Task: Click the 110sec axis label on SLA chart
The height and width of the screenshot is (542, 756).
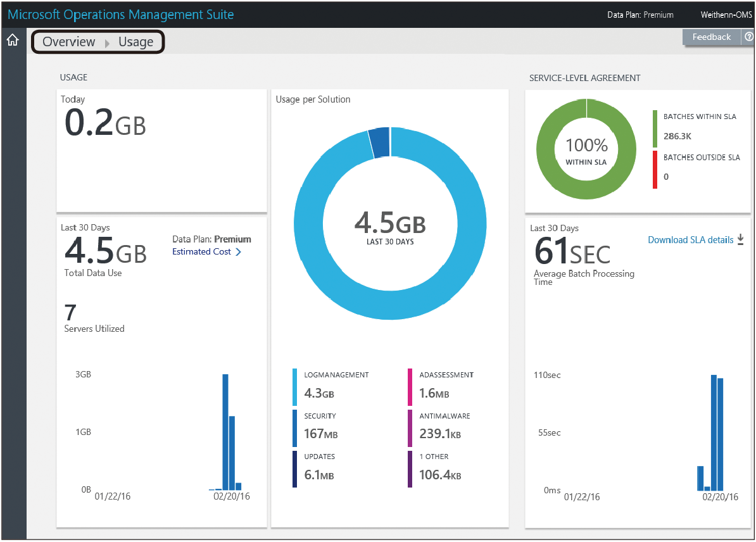Action: pyautogui.click(x=547, y=375)
